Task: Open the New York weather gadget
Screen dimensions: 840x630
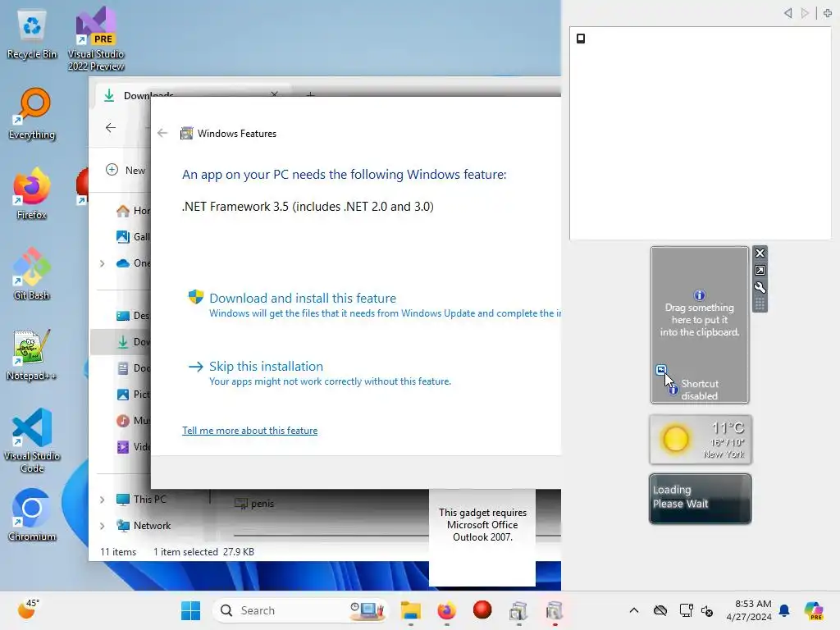Action: (x=701, y=440)
